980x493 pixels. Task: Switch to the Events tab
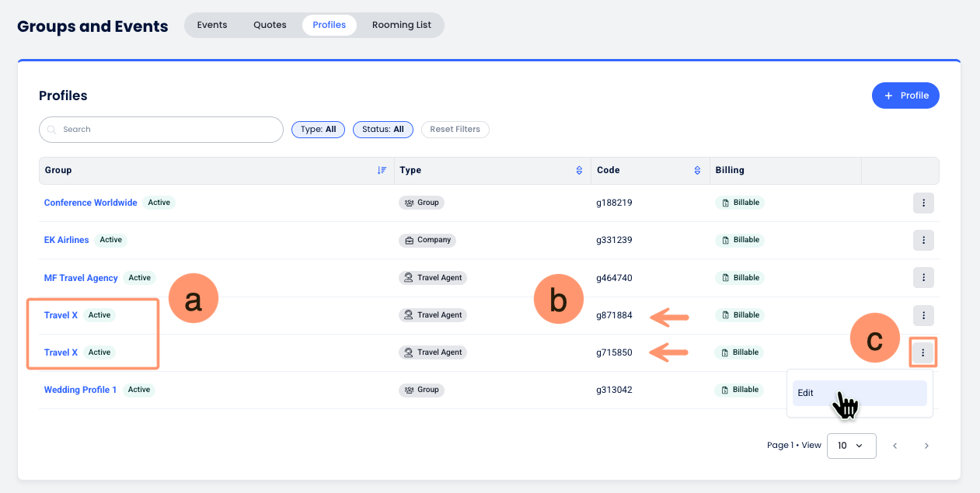(x=212, y=25)
